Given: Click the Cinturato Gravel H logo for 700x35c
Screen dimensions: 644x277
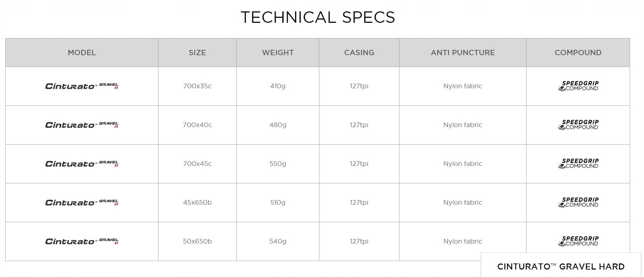Looking at the screenshot, I should (x=82, y=86).
